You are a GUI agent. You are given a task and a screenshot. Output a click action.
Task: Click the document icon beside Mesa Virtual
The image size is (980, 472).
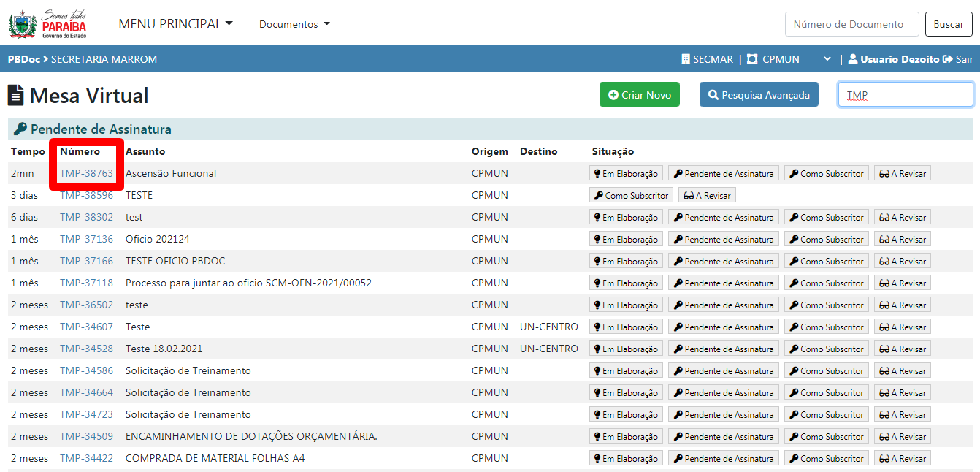[15, 96]
